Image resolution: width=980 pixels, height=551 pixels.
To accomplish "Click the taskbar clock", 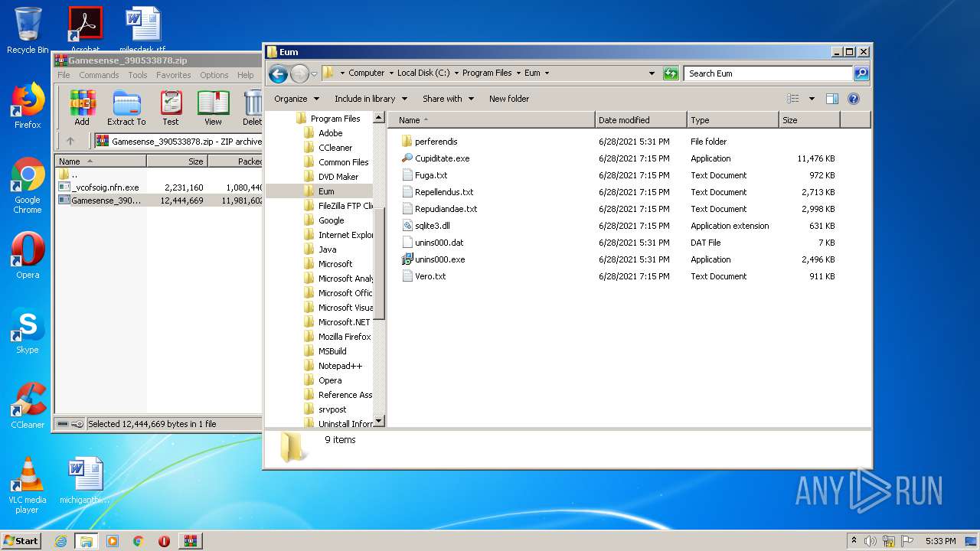I will 940,541.
